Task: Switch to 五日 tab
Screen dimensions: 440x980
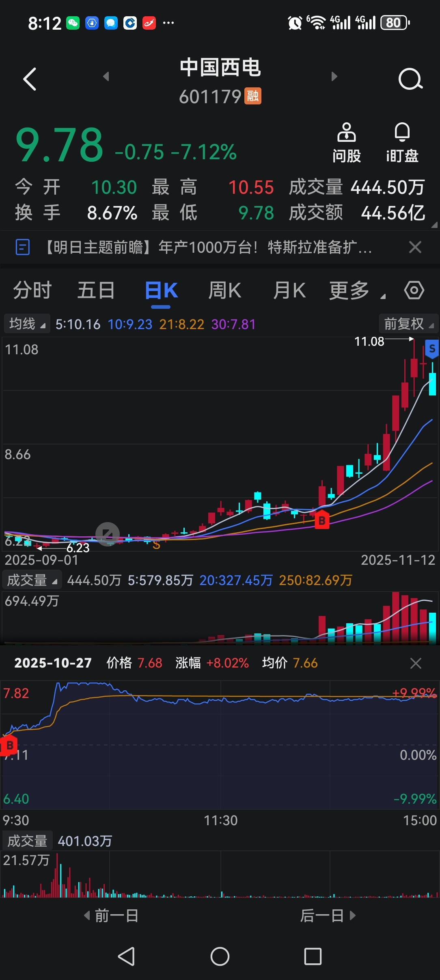Action: pyautogui.click(x=96, y=290)
